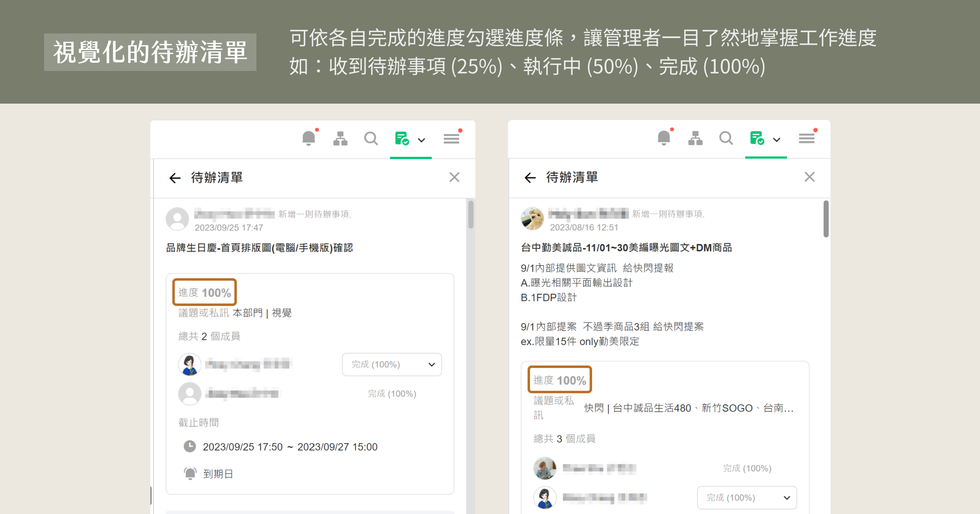The height and width of the screenshot is (514, 980).
Task: Click the search magnifier in left panel
Action: [x=371, y=139]
